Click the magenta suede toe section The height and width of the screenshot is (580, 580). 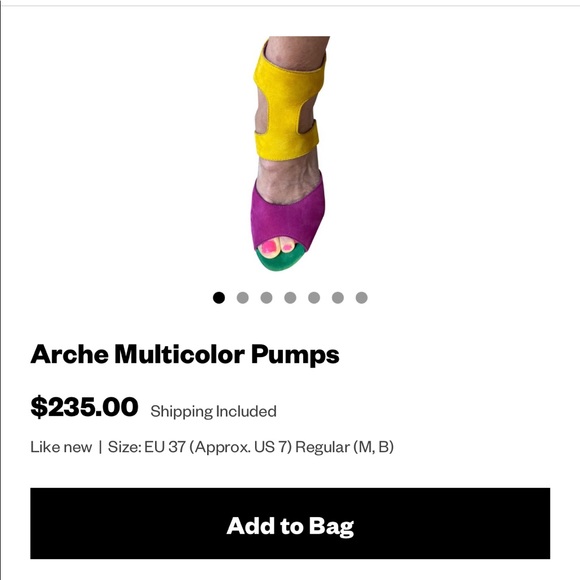click(287, 218)
